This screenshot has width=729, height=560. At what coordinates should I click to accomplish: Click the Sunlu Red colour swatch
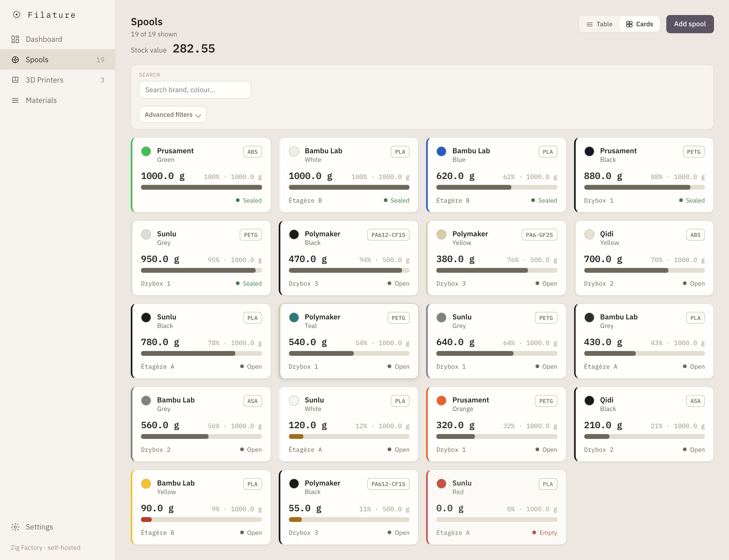[441, 483]
